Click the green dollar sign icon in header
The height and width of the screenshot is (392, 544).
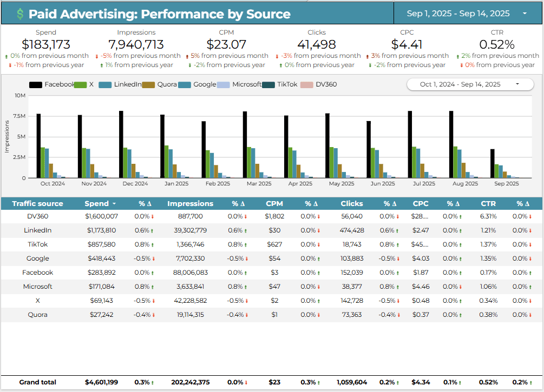(20, 14)
